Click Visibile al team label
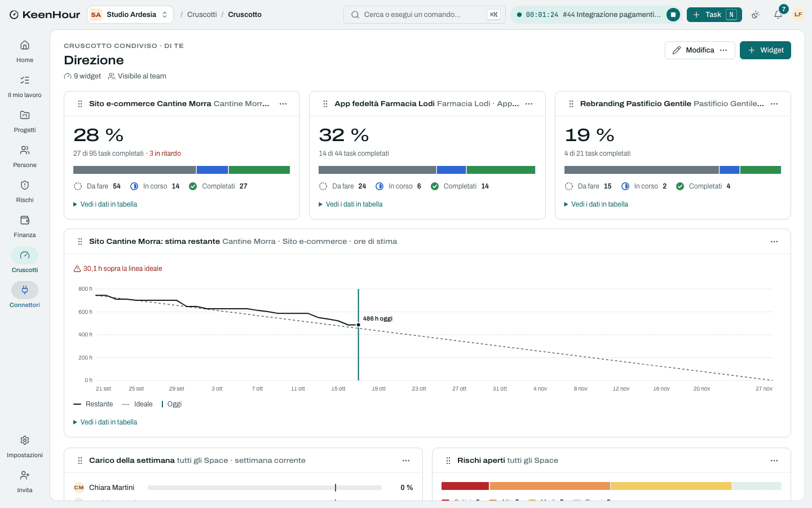The image size is (812, 508). click(x=137, y=76)
